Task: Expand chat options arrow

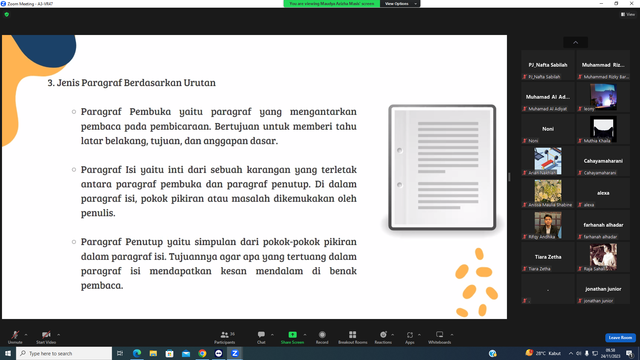Action: [272, 335]
